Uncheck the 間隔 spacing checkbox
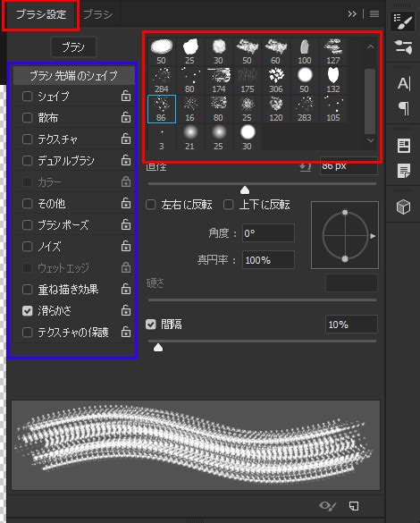 [x=151, y=325]
